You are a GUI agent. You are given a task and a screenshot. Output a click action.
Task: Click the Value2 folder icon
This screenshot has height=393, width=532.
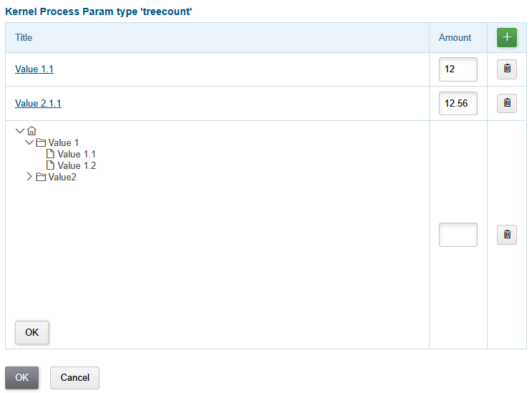[41, 177]
